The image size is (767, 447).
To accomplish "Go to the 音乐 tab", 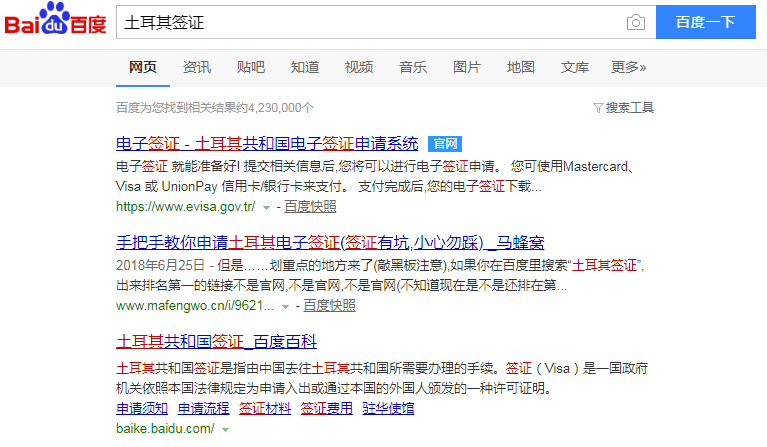I will 413,67.
